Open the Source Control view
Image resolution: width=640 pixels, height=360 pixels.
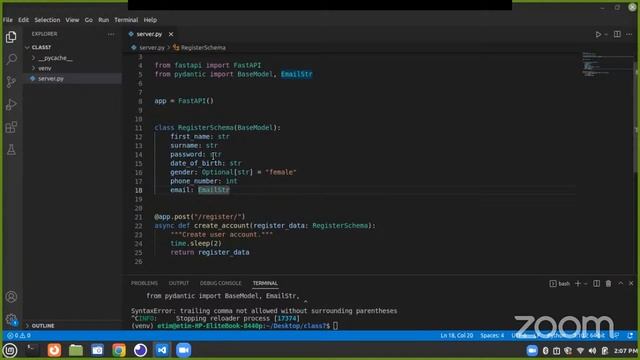click(11, 82)
